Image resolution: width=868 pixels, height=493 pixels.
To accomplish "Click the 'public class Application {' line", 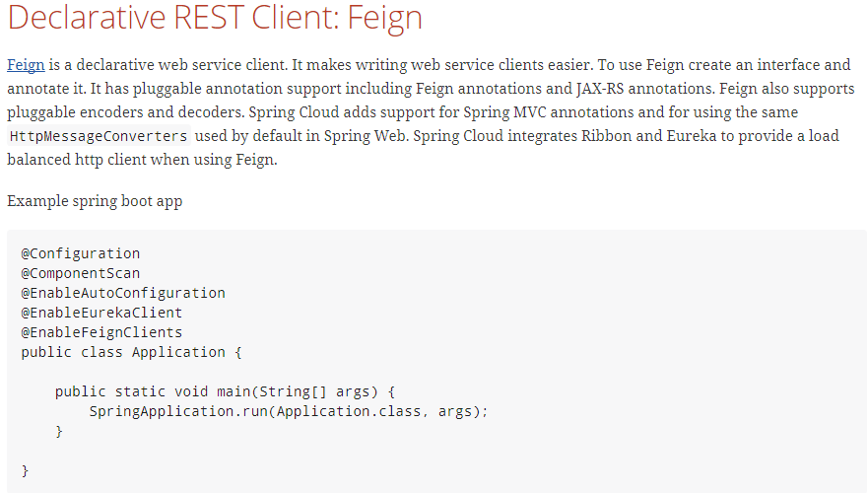I will pyautogui.click(x=131, y=352).
